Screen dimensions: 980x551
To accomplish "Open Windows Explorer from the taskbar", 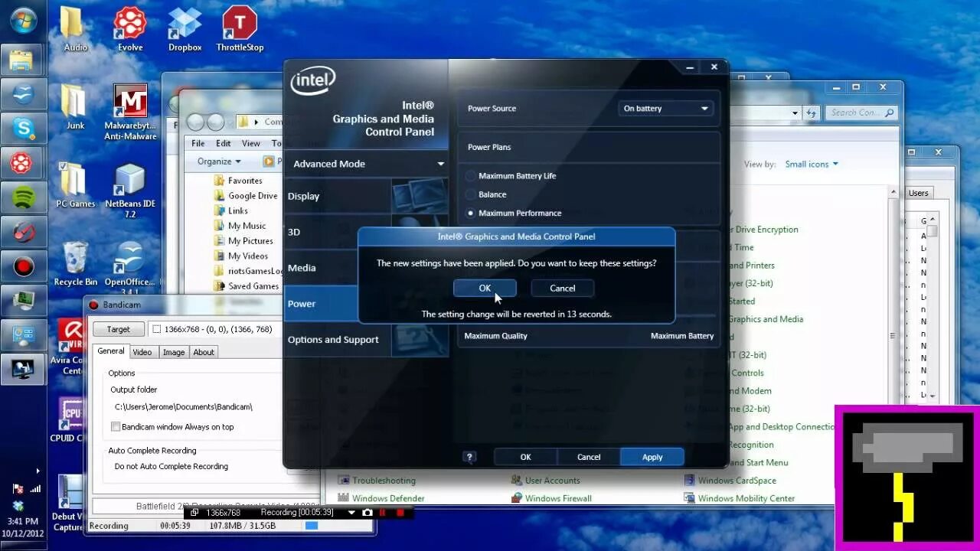I will tap(23, 60).
